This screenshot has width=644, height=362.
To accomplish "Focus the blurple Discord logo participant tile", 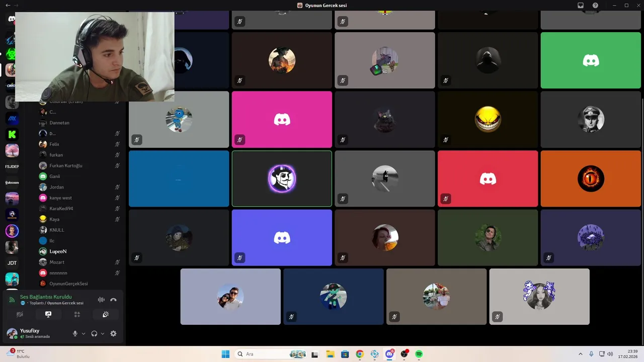I will tap(282, 237).
